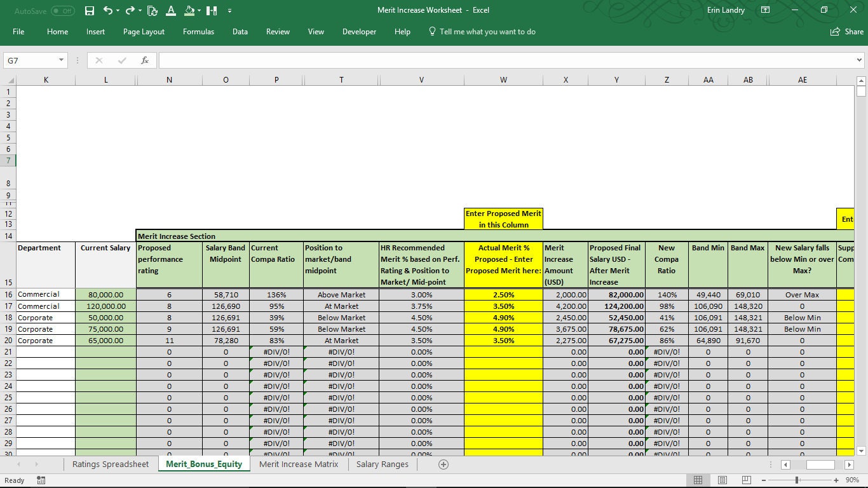Toggle the AutoSave switch
Image resolution: width=868 pixels, height=488 pixels.
pyautogui.click(x=62, y=11)
